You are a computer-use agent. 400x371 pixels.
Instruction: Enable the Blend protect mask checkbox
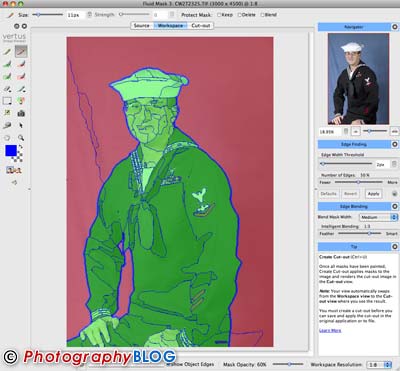(x=262, y=15)
